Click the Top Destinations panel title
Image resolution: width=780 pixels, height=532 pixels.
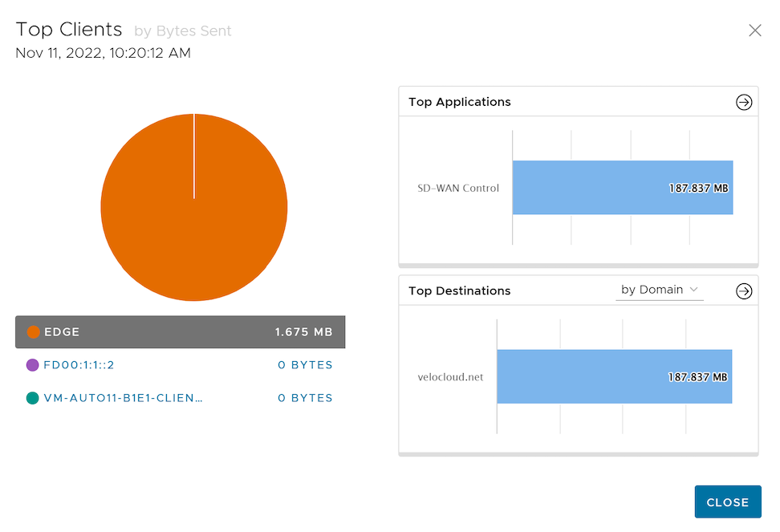click(460, 290)
